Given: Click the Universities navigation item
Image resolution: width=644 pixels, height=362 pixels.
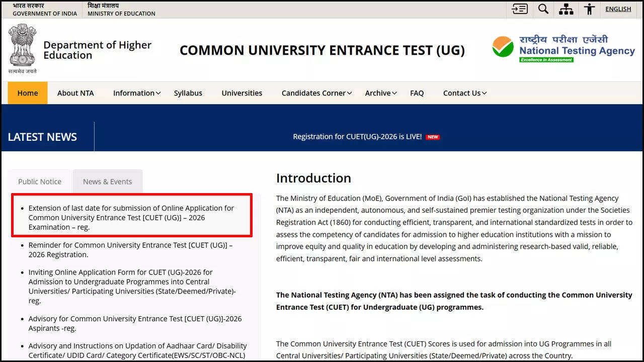Looking at the screenshot, I should [x=242, y=93].
